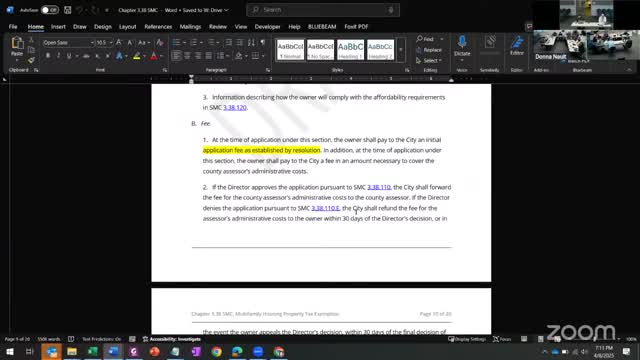
Task: Decrease font size with shrink-font icon
Action: (129, 42)
